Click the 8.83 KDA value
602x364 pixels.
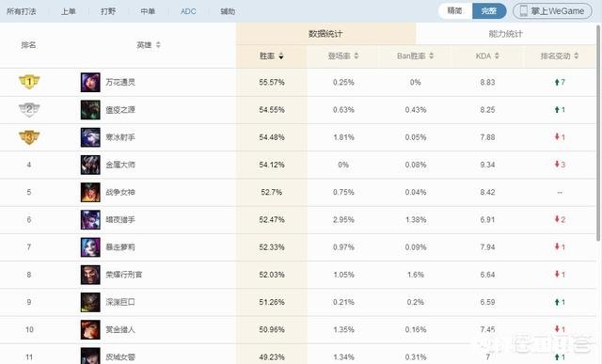487,82
